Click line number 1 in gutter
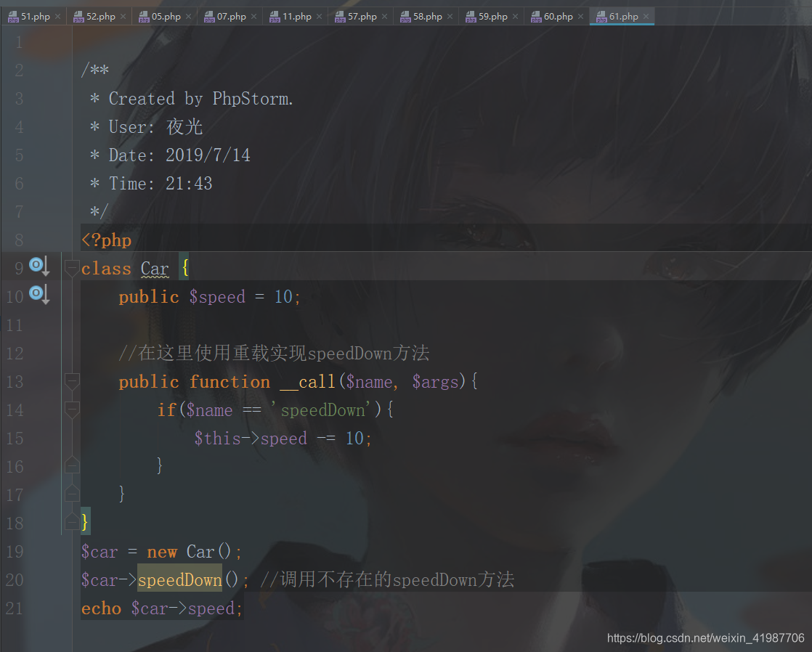This screenshot has height=652, width=812. (x=19, y=42)
